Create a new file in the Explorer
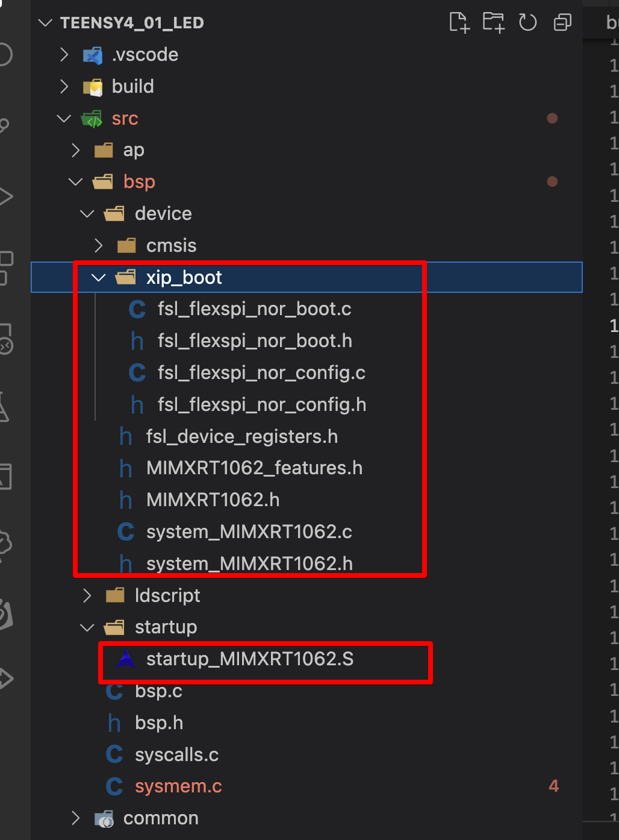The image size is (619, 840). (x=459, y=22)
